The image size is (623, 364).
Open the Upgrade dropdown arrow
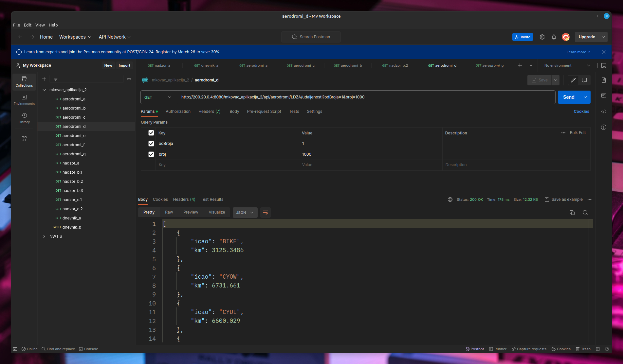click(603, 37)
